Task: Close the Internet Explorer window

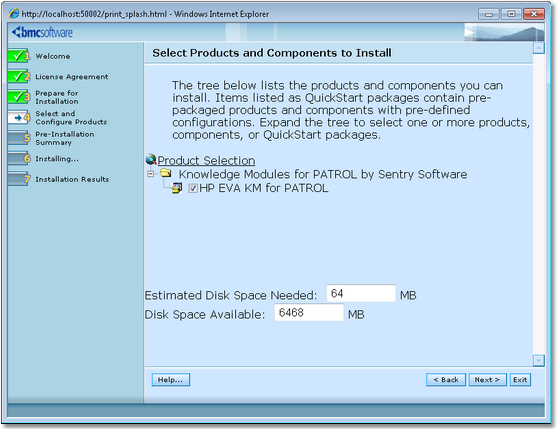Action: 534,14
